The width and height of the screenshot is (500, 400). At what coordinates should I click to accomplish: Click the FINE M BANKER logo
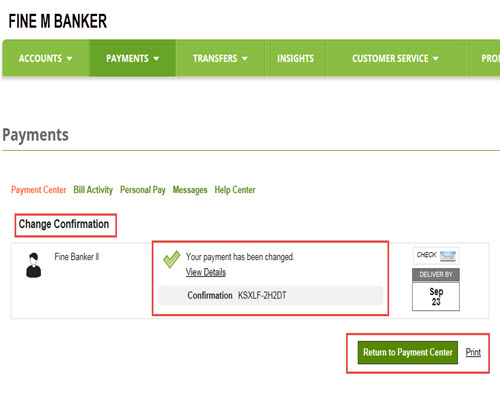click(58, 21)
